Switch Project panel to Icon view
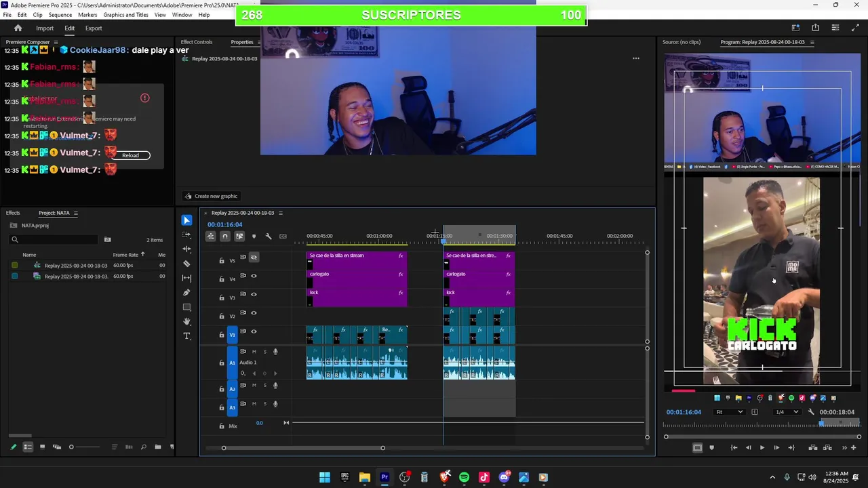This screenshot has width=868, height=488. [42, 447]
